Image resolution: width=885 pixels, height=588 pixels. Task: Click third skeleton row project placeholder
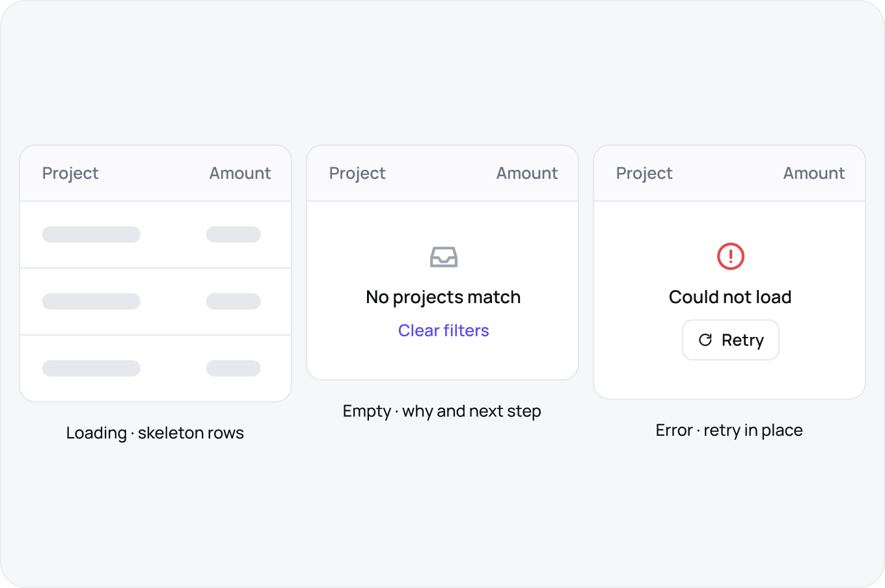click(x=91, y=368)
